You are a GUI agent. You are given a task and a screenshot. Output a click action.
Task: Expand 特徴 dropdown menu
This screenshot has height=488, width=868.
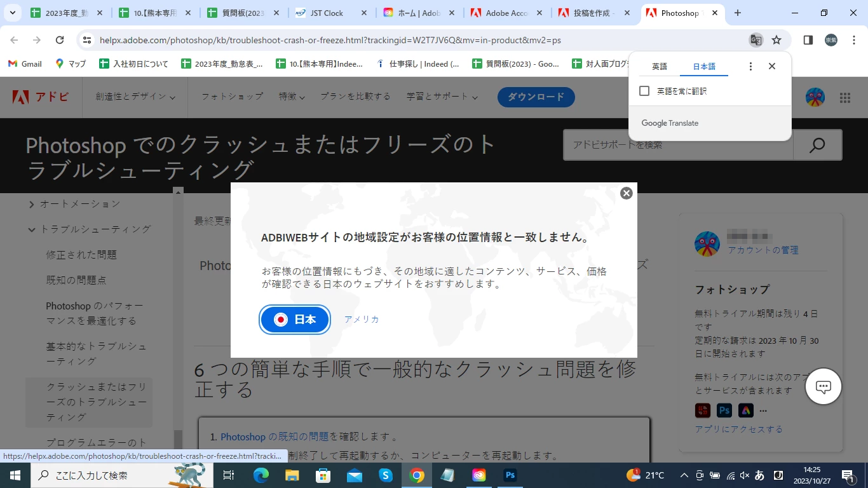pyautogui.click(x=292, y=97)
